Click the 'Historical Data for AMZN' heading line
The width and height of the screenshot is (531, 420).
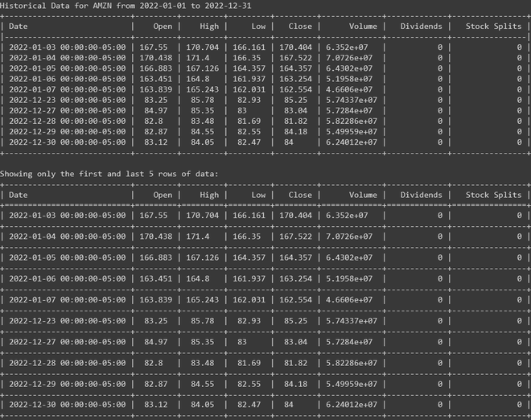pos(126,6)
